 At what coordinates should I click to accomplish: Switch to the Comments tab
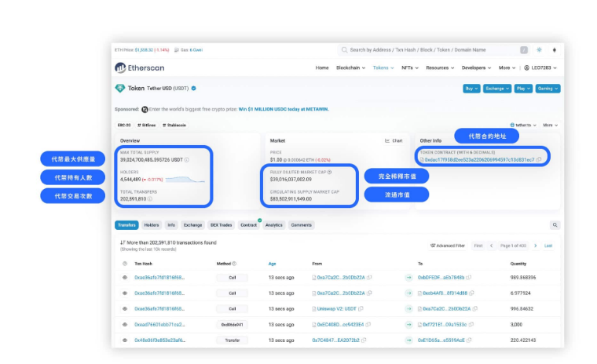tap(301, 225)
